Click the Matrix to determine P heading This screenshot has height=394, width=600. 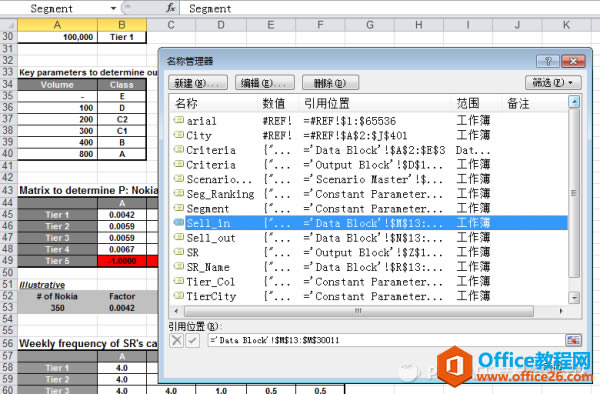click(88, 190)
